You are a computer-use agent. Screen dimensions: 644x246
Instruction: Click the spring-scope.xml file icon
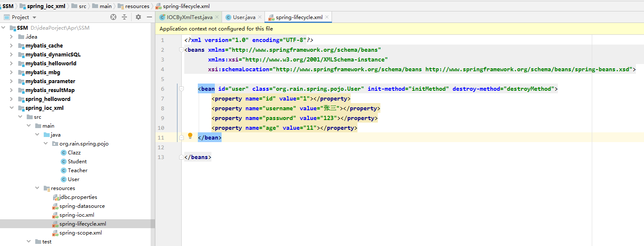point(55,233)
